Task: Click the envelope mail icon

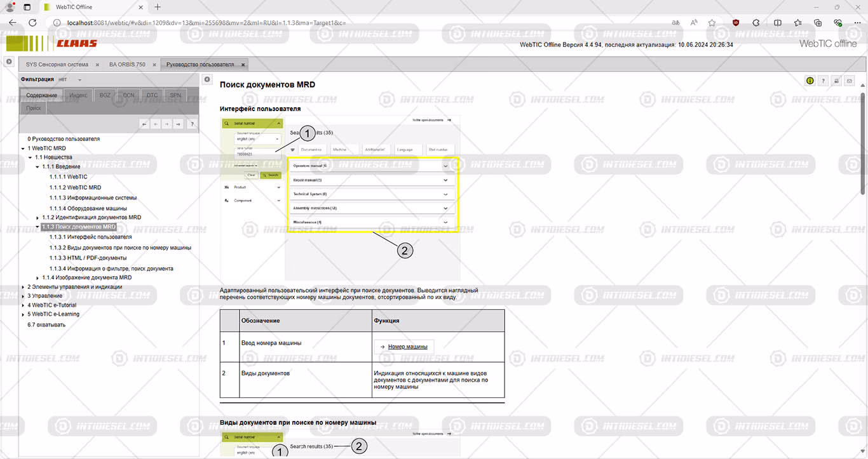Action: point(850,81)
